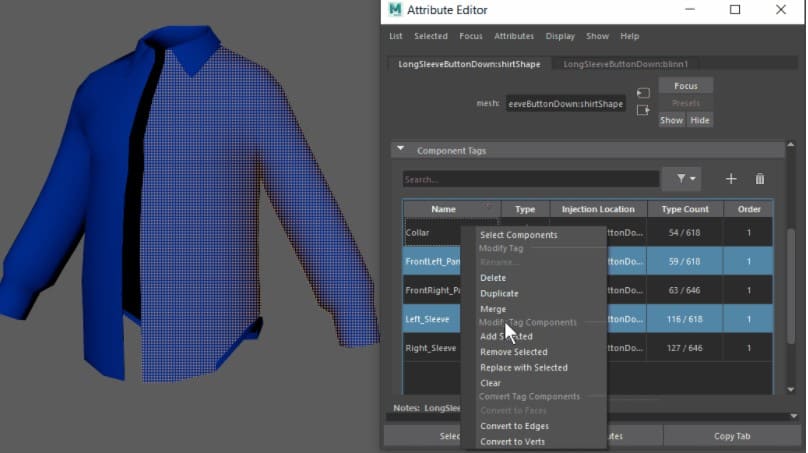This screenshot has width=808, height=453.
Task: Click the delete tag trash icon
Action: click(760, 179)
